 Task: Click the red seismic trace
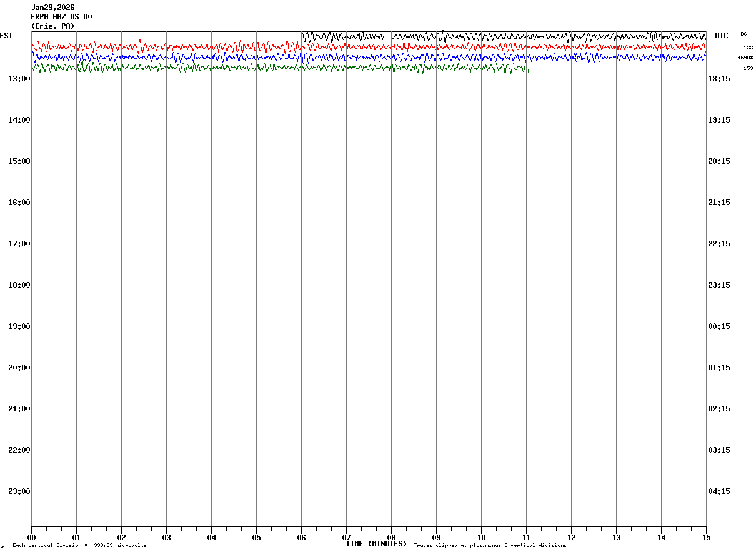369,47
